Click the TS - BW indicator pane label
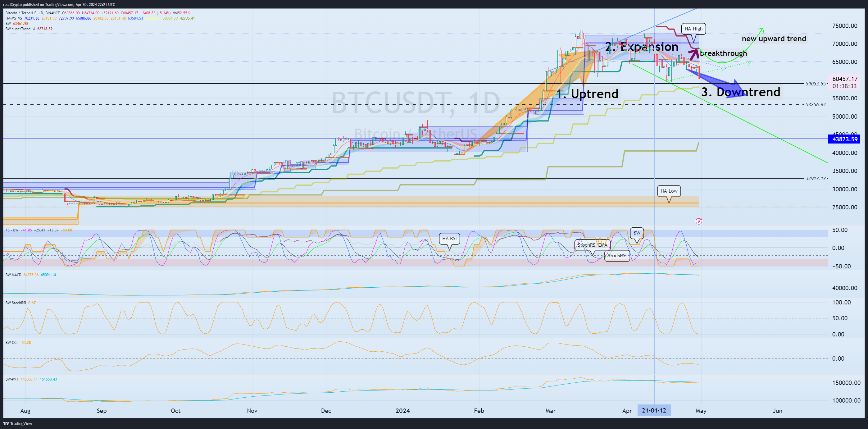 pos(12,230)
